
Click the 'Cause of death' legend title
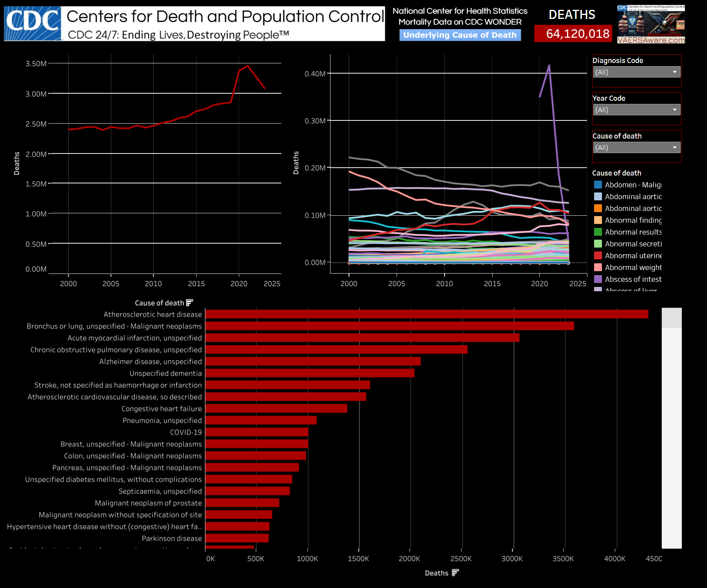617,173
